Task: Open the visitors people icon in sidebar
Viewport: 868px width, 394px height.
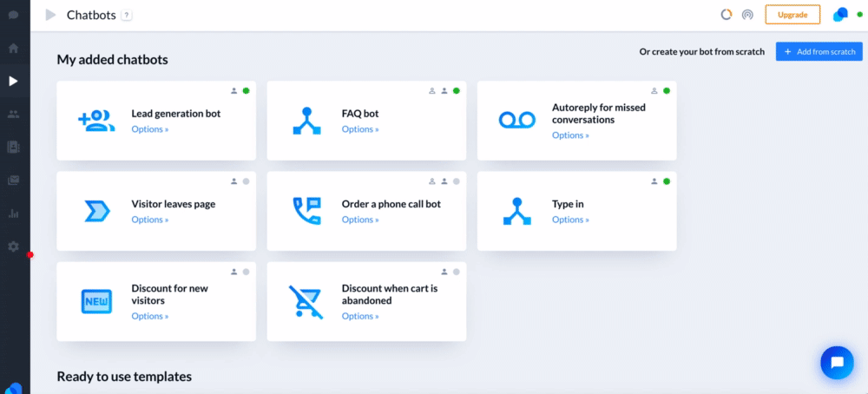Action: click(x=13, y=114)
